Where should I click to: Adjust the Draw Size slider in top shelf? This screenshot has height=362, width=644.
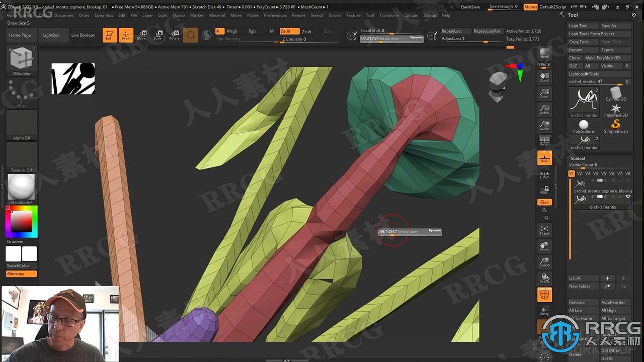pyautogui.click(x=392, y=38)
